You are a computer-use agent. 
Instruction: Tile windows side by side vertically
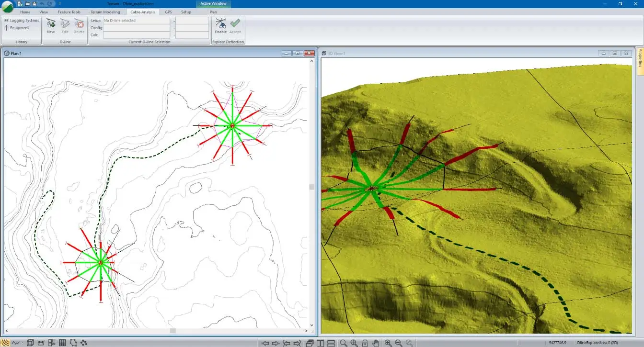tap(320, 343)
